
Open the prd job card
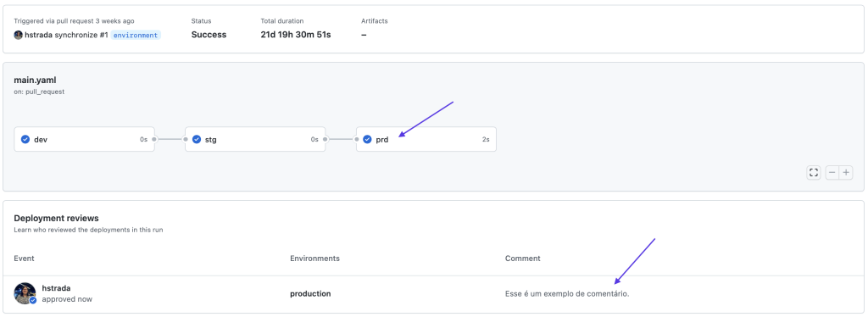pos(426,139)
